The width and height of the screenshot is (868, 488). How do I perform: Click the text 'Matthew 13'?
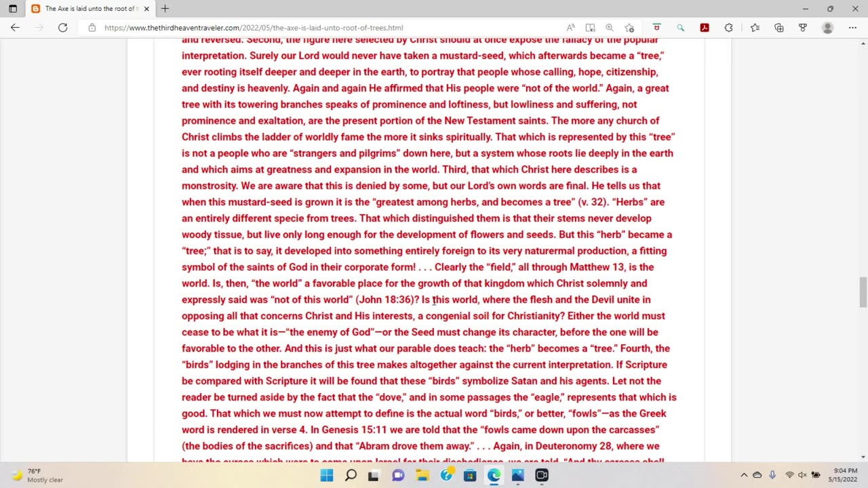(x=597, y=267)
